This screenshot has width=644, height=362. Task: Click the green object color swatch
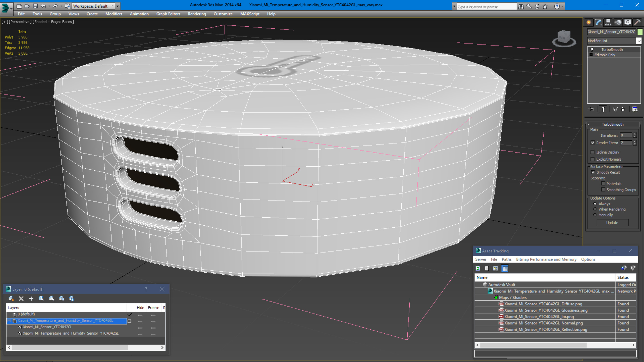pyautogui.click(x=640, y=32)
